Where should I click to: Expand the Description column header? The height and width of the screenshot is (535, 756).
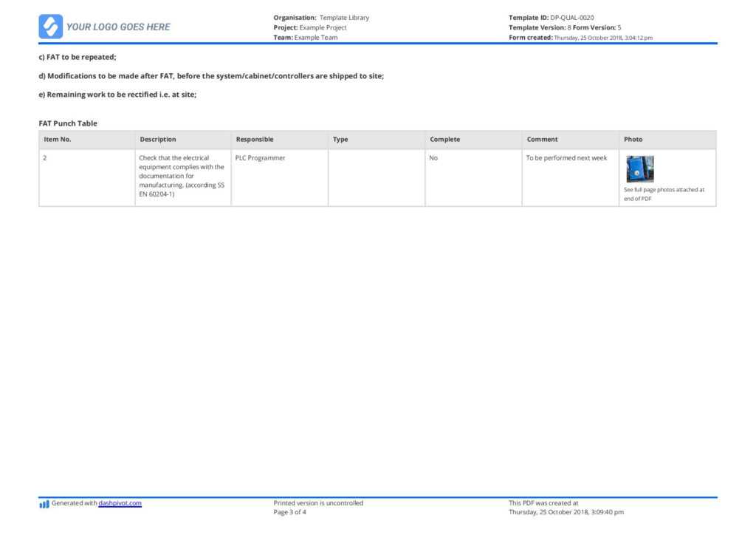click(157, 139)
